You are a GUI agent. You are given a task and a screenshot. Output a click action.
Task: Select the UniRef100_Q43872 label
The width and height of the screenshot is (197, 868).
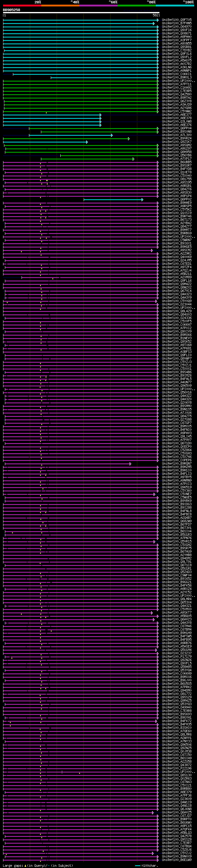[177, 765]
